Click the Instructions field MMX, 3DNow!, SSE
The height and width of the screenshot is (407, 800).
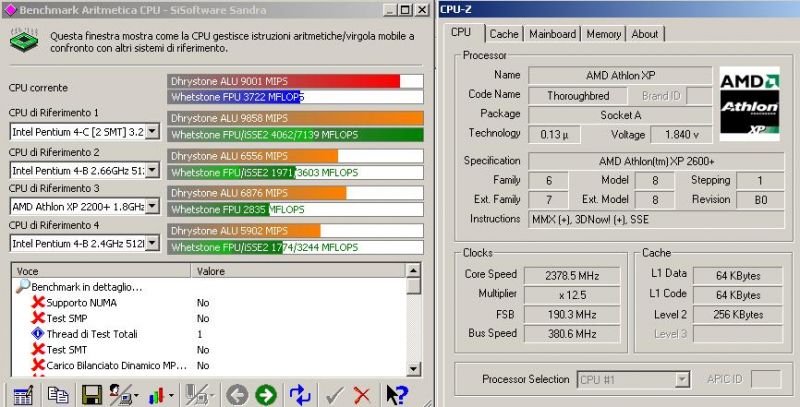click(656, 219)
